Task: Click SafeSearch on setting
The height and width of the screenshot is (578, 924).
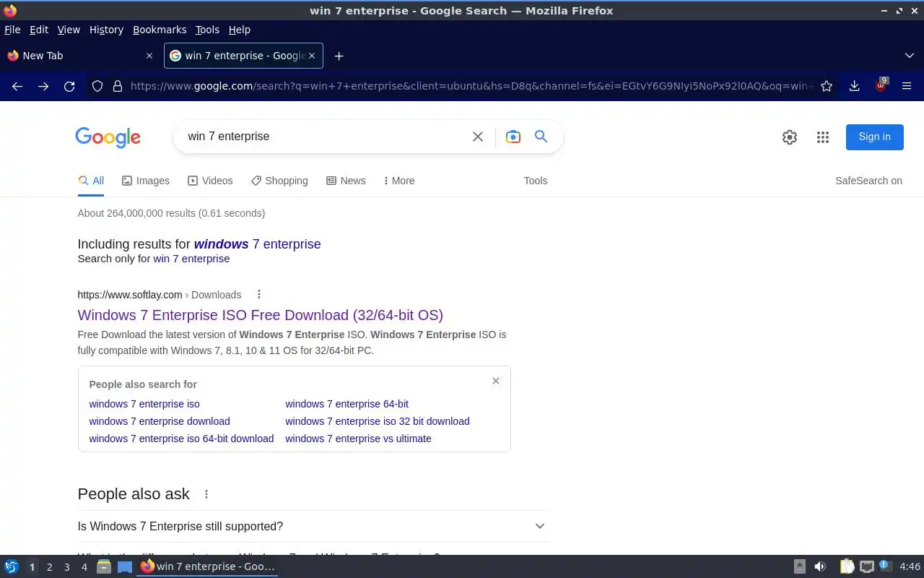Action: [868, 181]
